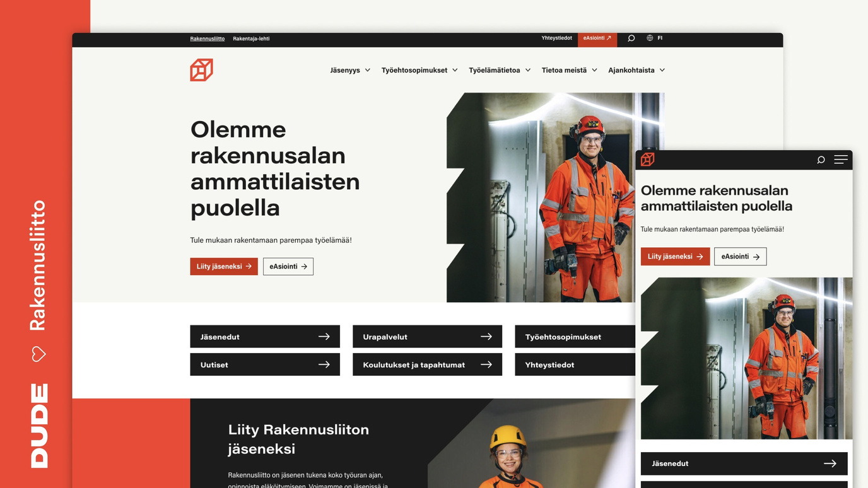The width and height of the screenshot is (868, 488).
Task: Open Yhteystiedot in the top bar
Action: point(556,38)
